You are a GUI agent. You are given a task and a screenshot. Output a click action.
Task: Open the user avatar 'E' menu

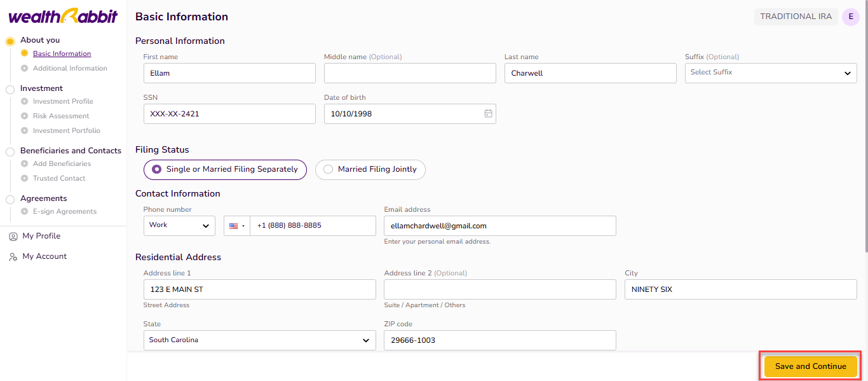pos(850,17)
